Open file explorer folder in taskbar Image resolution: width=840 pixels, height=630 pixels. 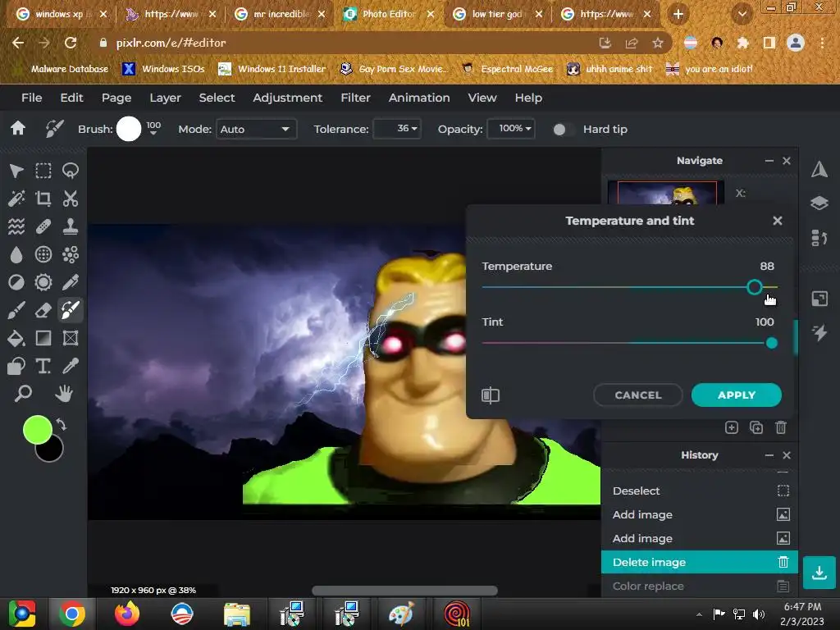click(x=236, y=614)
